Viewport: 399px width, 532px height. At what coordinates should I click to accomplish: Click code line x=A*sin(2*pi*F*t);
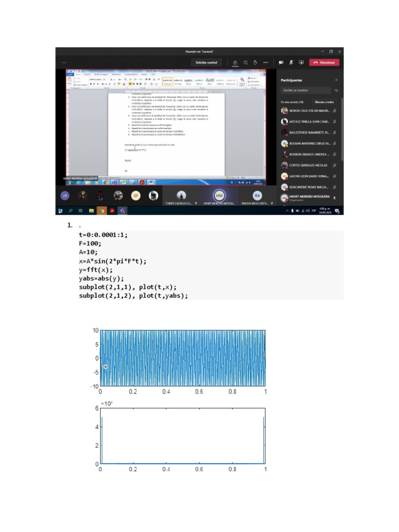point(113,261)
